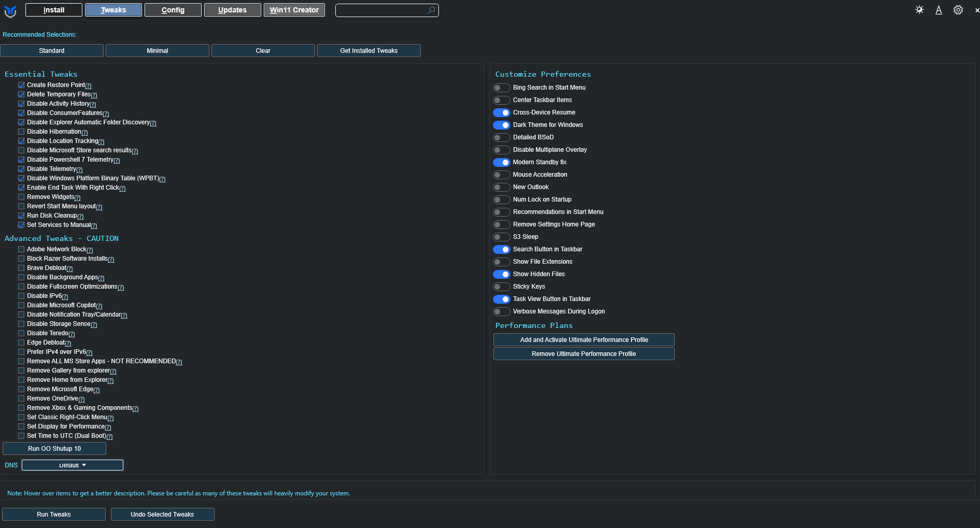
Task: Disable Task View Button in Taskbar
Action: [501, 299]
